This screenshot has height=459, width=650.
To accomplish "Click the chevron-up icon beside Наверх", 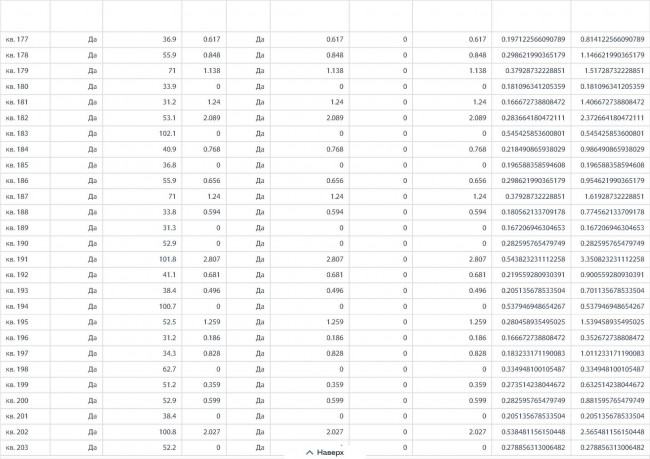I will (x=309, y=452).
